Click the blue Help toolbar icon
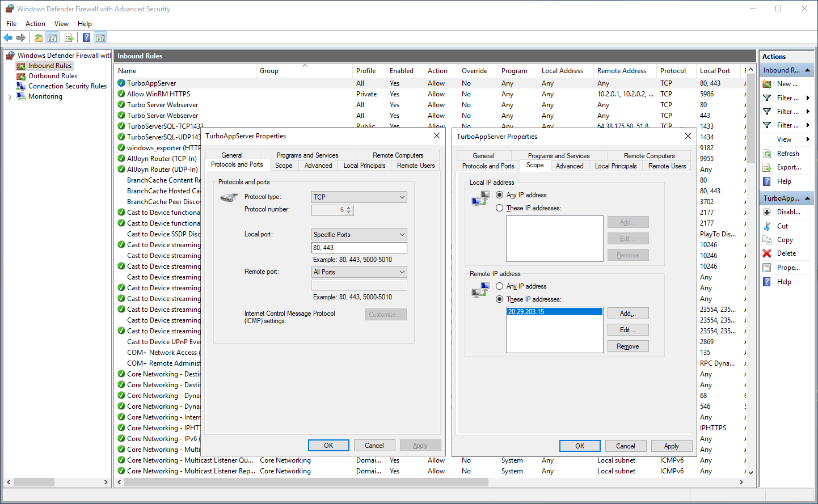Screen dimensions: 818x504 click(86, 38)
